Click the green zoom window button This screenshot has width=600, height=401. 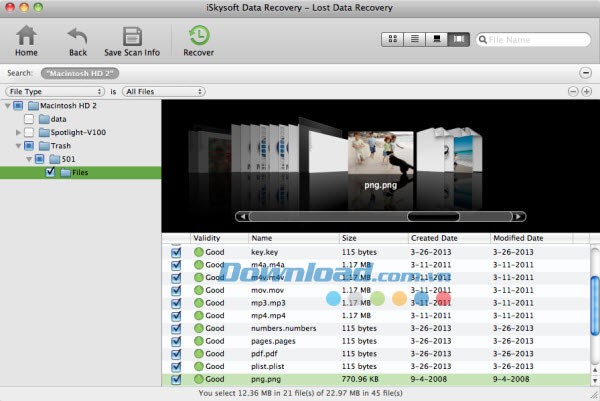click(x=38, y=7)
